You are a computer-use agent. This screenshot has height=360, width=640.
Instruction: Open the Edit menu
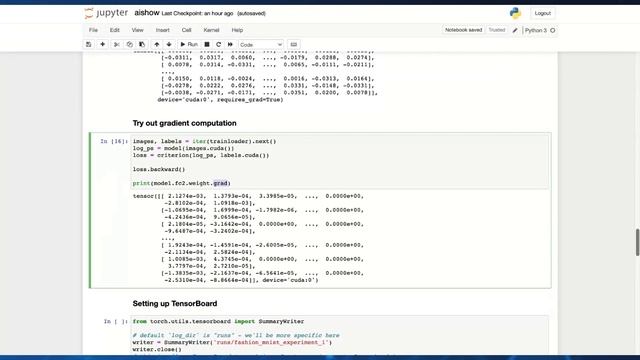115,30
